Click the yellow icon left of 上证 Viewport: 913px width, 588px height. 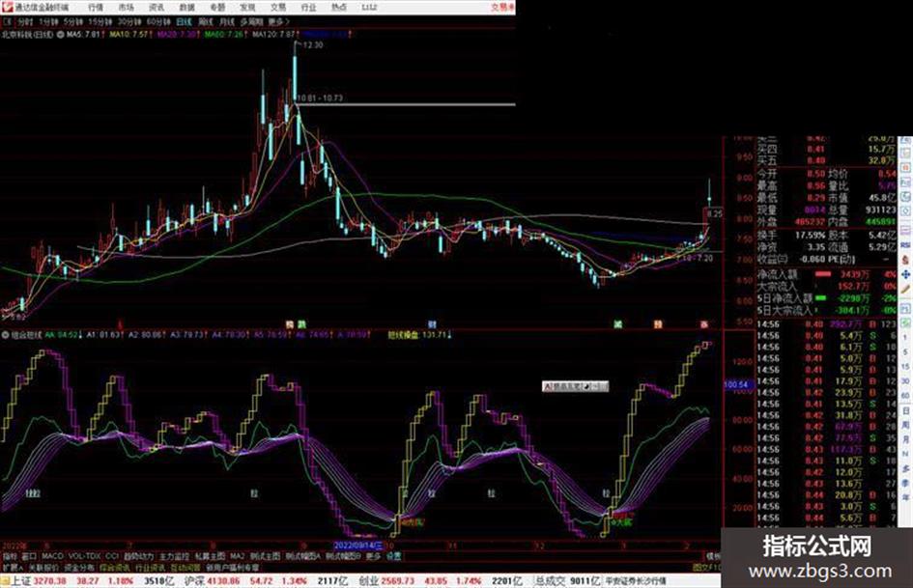[x=5, y=581]
